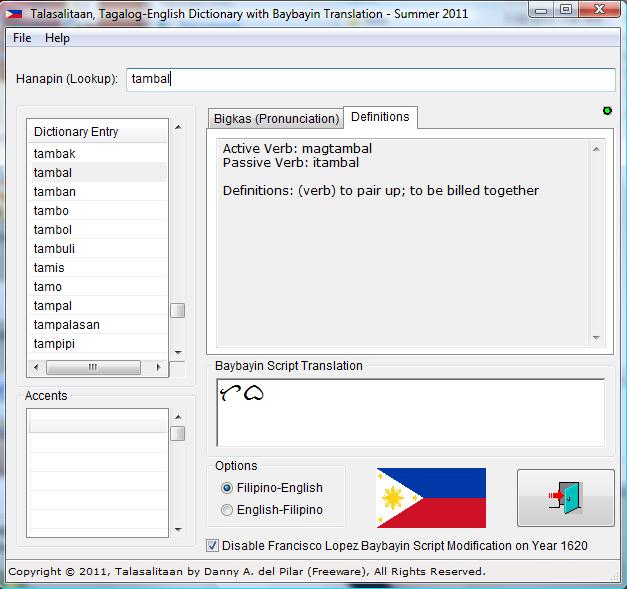Viewport: 627px width, 589px height.
Task: Select 'tampipi' in the dictionary list
Action: coord(98,343)
